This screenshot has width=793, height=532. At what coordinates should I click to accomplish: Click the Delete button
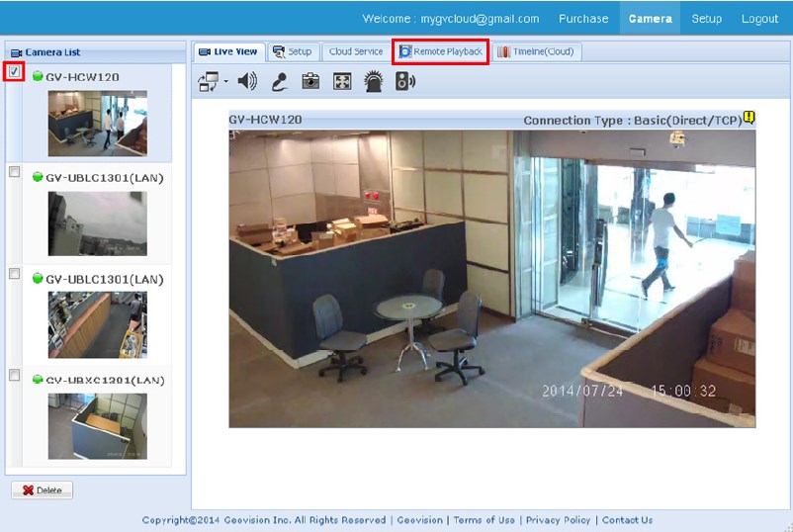[42, 490]
